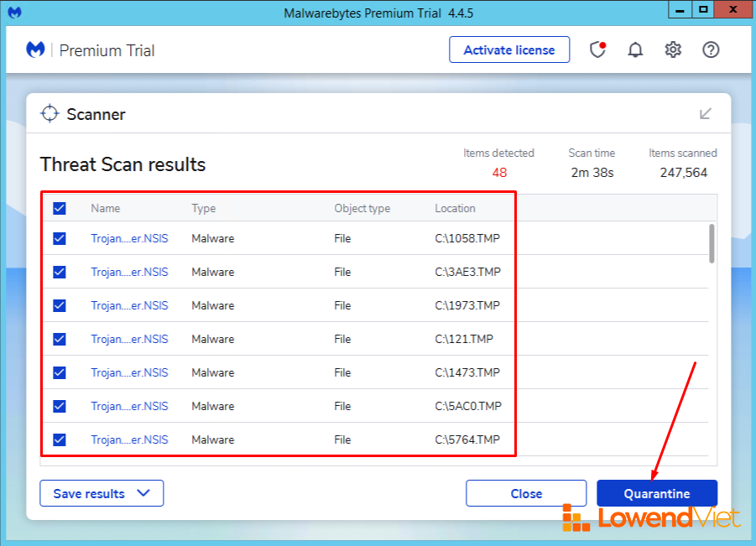Collapse the Scanner panel arrow icon
Image resolution: width=756 pixels, height=546 pixels.
706,114
